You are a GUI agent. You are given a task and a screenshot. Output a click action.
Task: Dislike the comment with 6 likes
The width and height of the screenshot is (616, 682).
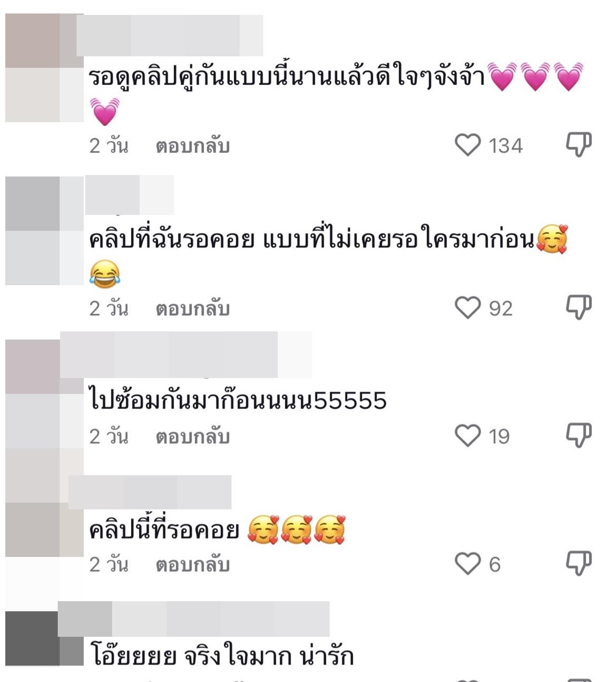(x=578, y=563)
